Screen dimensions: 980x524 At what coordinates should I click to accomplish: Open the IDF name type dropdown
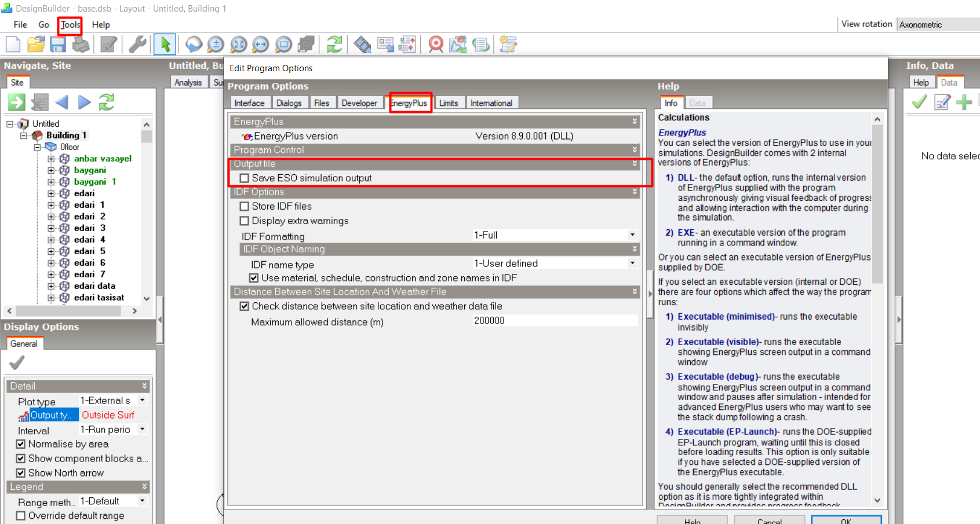coord(632,263)
